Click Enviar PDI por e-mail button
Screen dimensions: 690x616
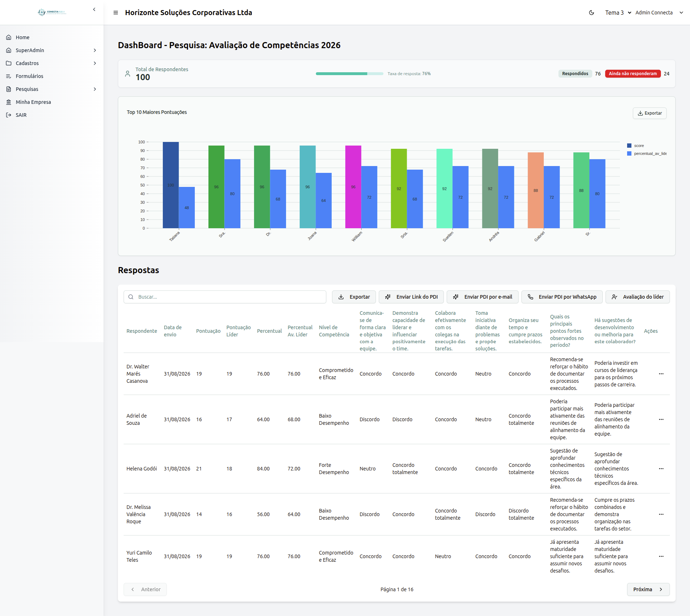(x=482, y=297)
